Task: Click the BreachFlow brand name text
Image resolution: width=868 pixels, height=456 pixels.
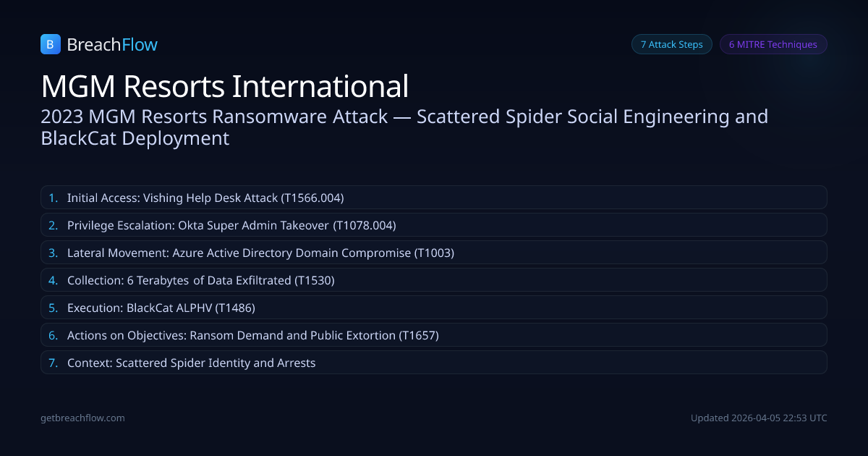Action: pyautogui.click(x=112, y=45)
